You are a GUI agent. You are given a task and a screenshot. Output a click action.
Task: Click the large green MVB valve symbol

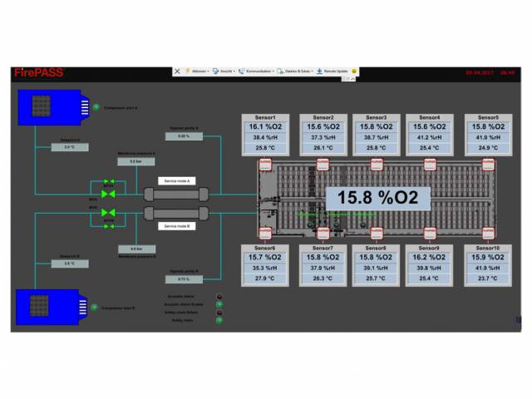[x=108, y=213]
